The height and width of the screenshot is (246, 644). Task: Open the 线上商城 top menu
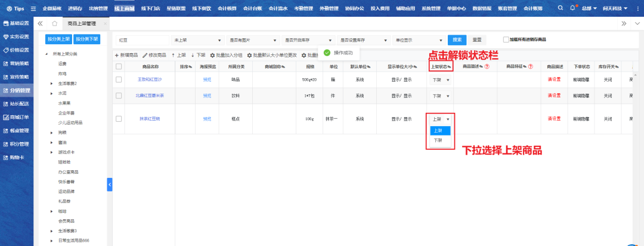[124, 8]
